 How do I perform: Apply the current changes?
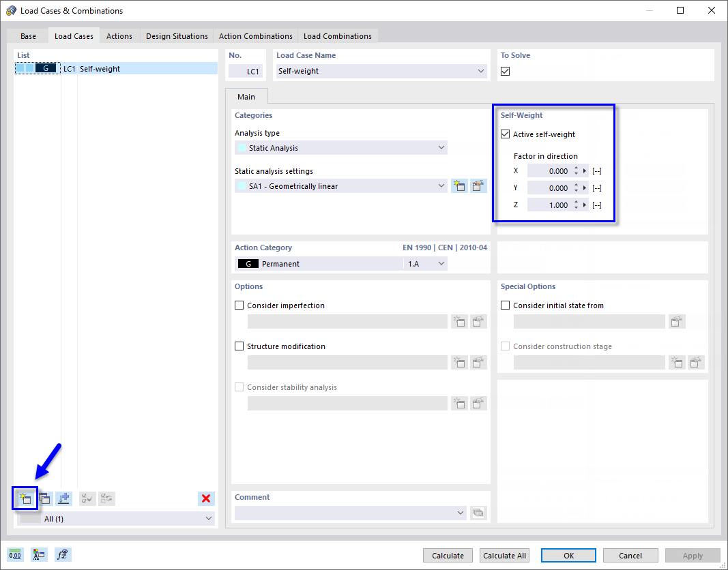692,555
